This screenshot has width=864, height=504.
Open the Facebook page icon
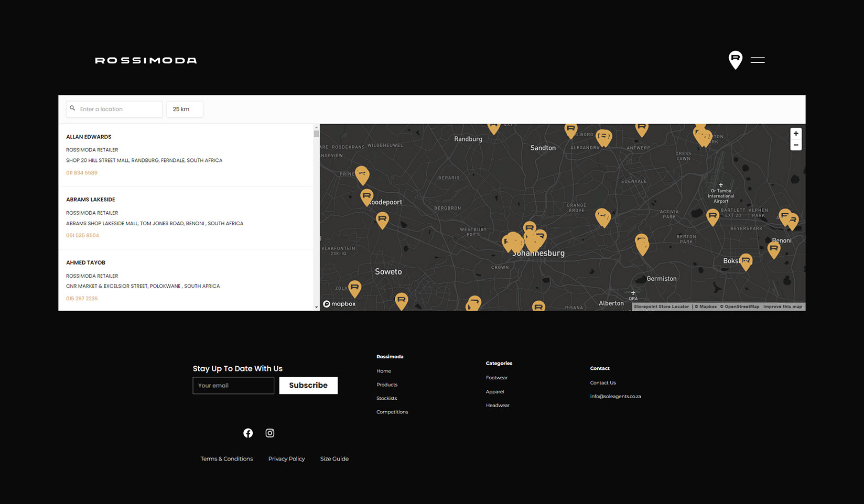(x=248, y=433)
